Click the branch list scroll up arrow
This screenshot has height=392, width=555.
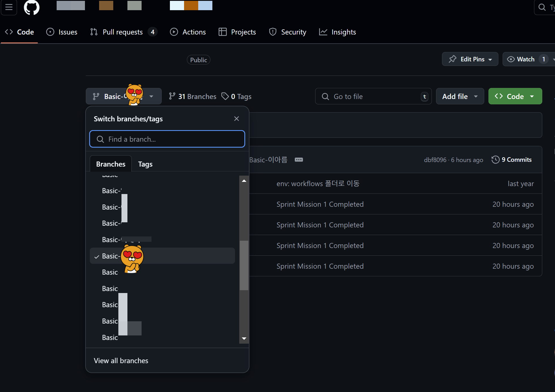click(244, 181)
